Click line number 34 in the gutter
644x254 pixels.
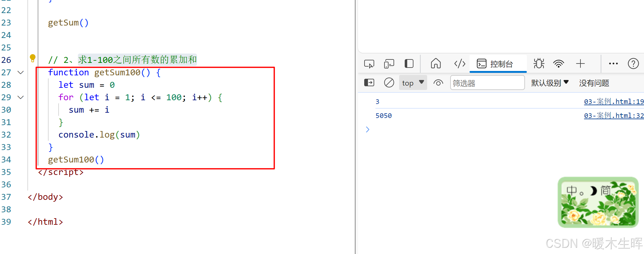point(6,160)
